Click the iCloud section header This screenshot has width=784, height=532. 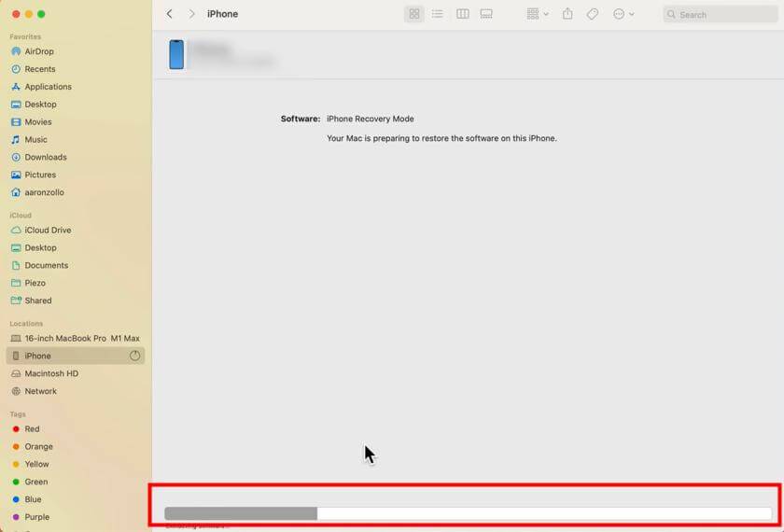point(21,215)
